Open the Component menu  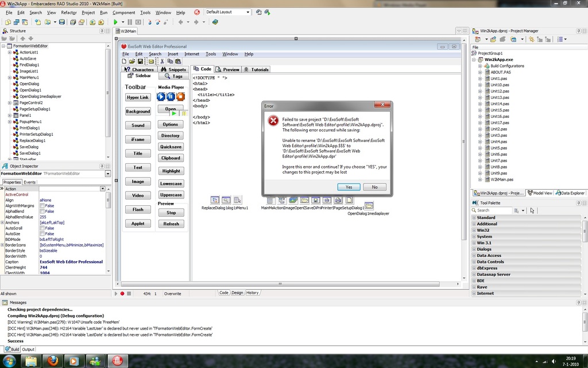125,11
